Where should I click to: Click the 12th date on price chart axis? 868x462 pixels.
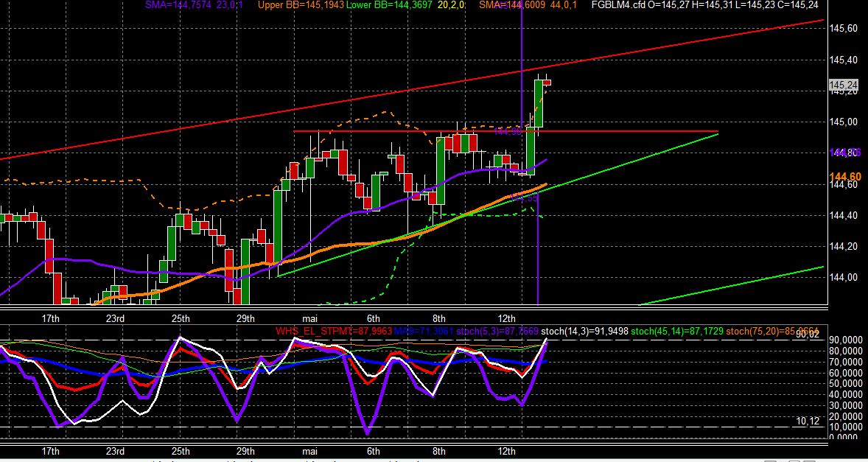(x=506, y=318)
